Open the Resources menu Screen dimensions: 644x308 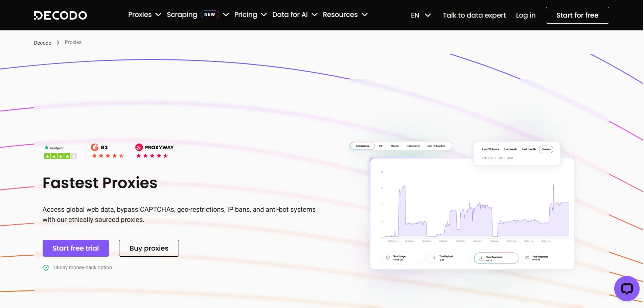[345, 15]
